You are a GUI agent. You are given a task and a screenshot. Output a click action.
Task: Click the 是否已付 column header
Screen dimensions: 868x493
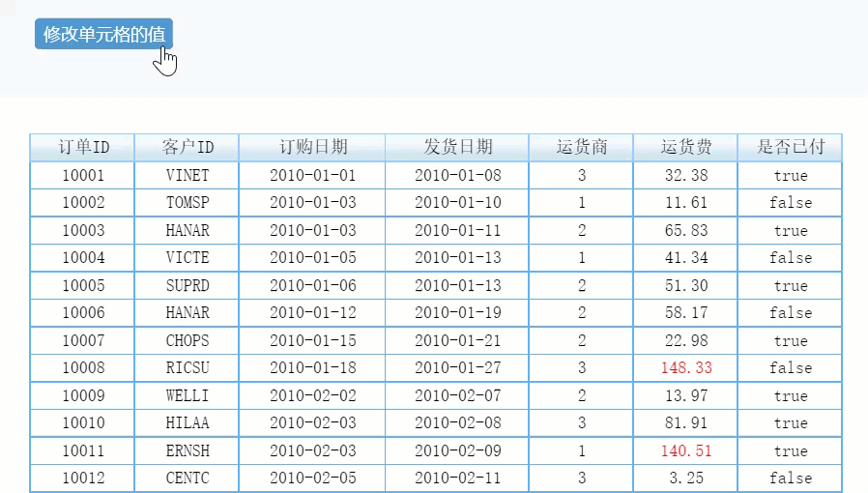tap(790, 147)
